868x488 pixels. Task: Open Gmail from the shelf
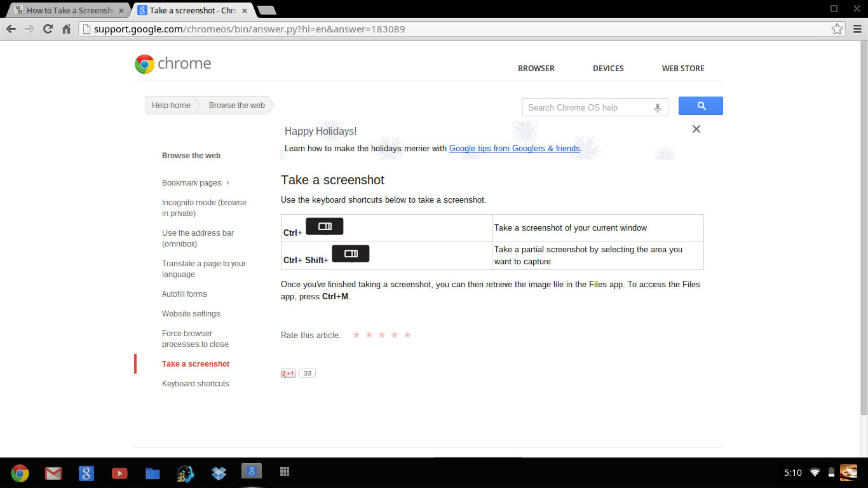[x=53, y=473]
